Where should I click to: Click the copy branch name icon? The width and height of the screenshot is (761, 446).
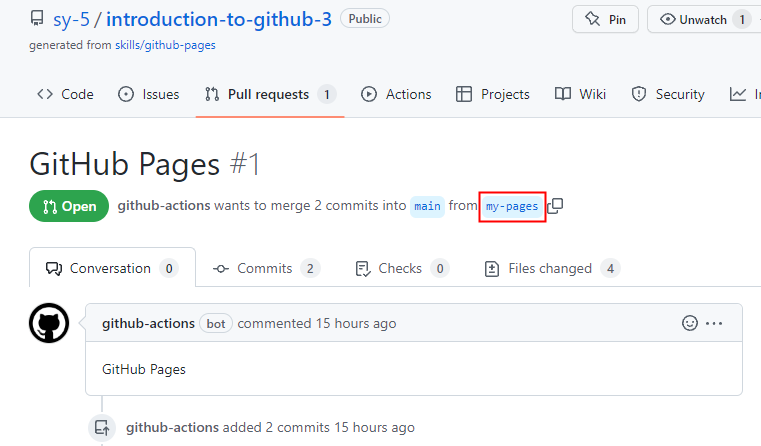(x=556, y=206)
